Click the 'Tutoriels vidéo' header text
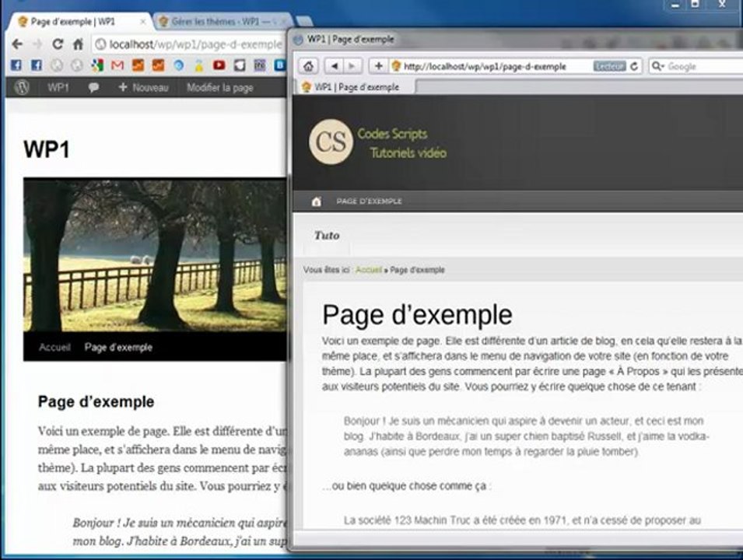Viewport: 743px width, 560px height. tap(408, 152)
